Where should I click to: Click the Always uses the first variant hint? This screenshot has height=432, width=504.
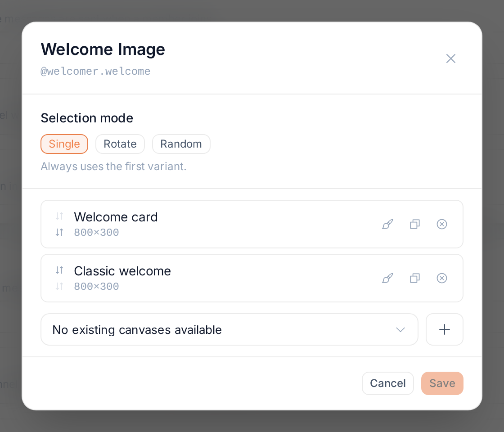tap(113, 166)
